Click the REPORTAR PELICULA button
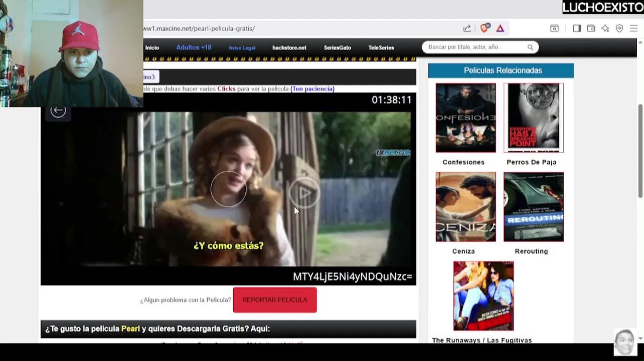 pyautogui.click(x=275, y=300)
